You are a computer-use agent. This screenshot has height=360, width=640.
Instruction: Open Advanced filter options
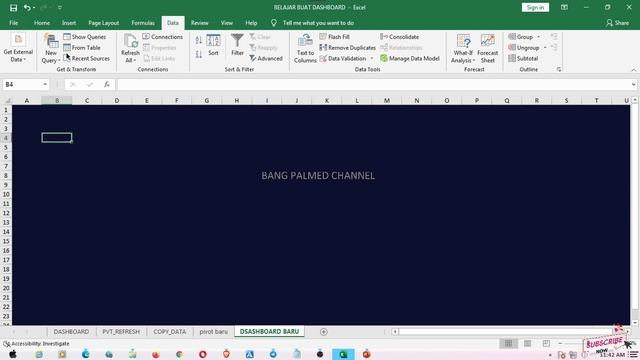click(x=266, y=58)
